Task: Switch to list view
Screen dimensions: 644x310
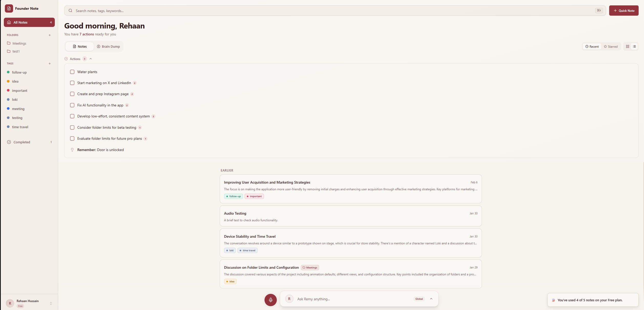Action: coord(635,46)
